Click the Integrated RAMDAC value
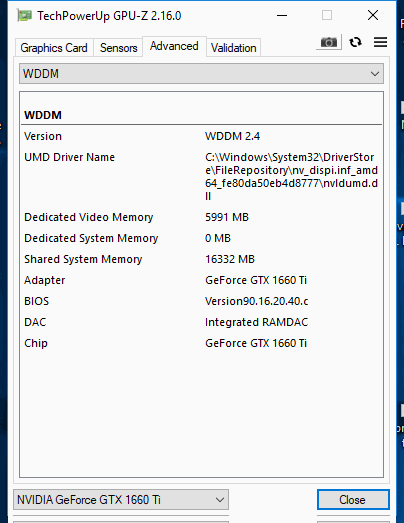 (x=257, y=322)
